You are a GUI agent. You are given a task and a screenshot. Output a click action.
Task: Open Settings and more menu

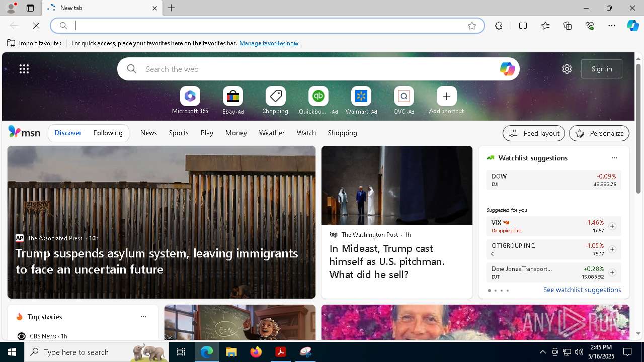(612, 26)
